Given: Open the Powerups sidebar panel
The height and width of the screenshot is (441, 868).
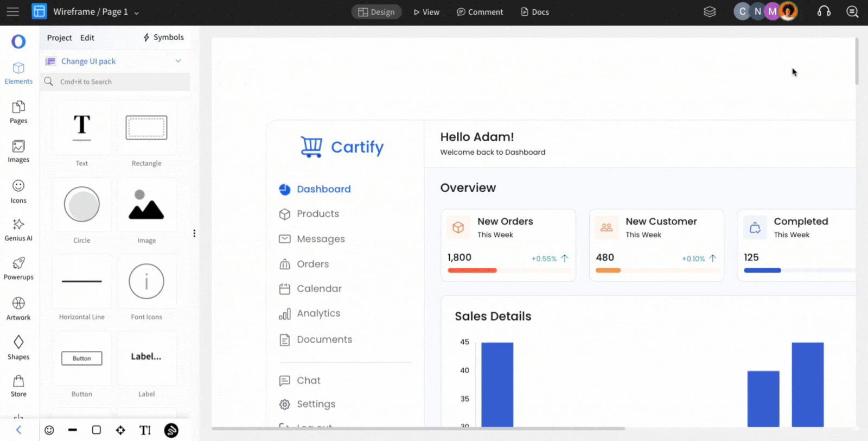Looking at the screenshot, I should click(x=18, y=269).
